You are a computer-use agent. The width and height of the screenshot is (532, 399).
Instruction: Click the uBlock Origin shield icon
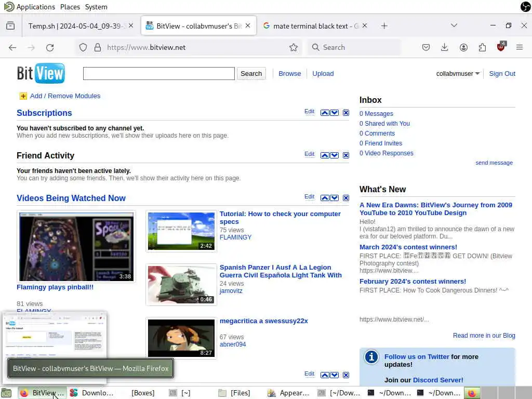(x=501, y=47)
